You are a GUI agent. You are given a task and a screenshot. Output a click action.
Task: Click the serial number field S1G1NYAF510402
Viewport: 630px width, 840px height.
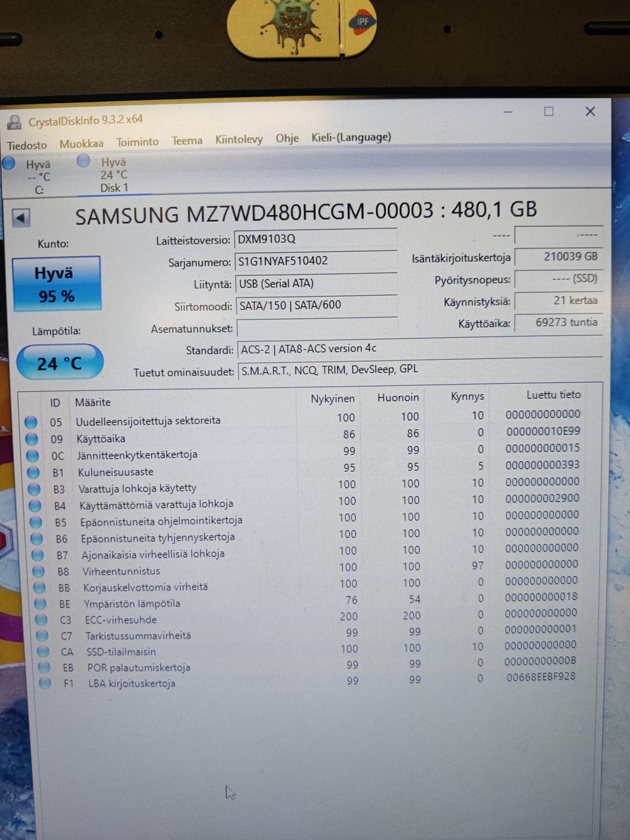pos(316,261)
